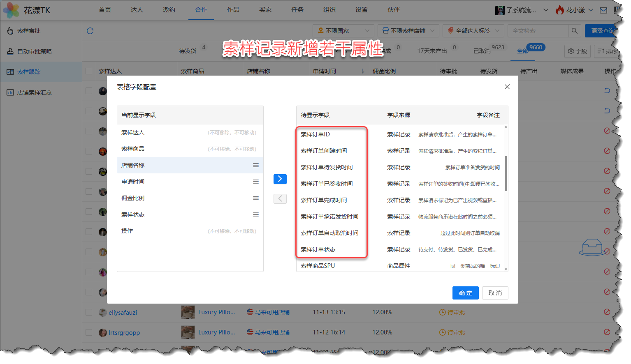631x364 pixels.
Task: Click drag handle icon for 店铺名称
Action: (x=255, y=165)
